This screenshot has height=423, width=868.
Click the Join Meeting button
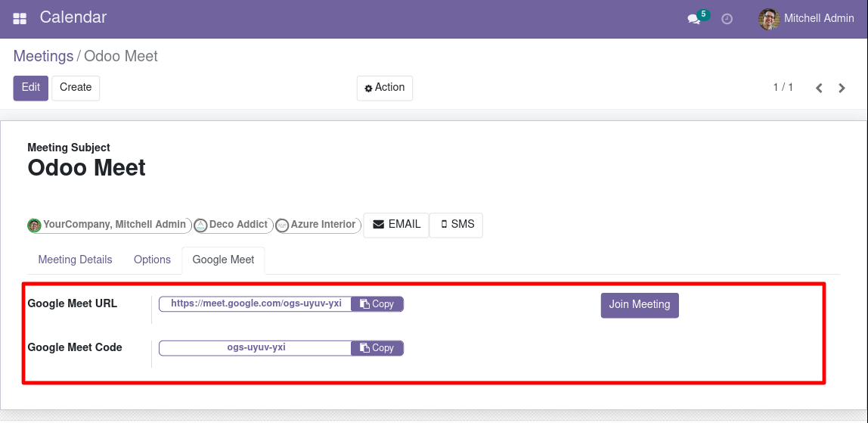tap(640, 305)
